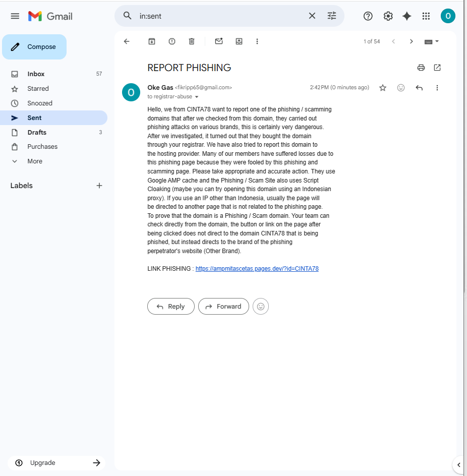The height and width of the screenshot is (476, 467).
Task: Add emoji reaction in message header
Action: point(401,88)
